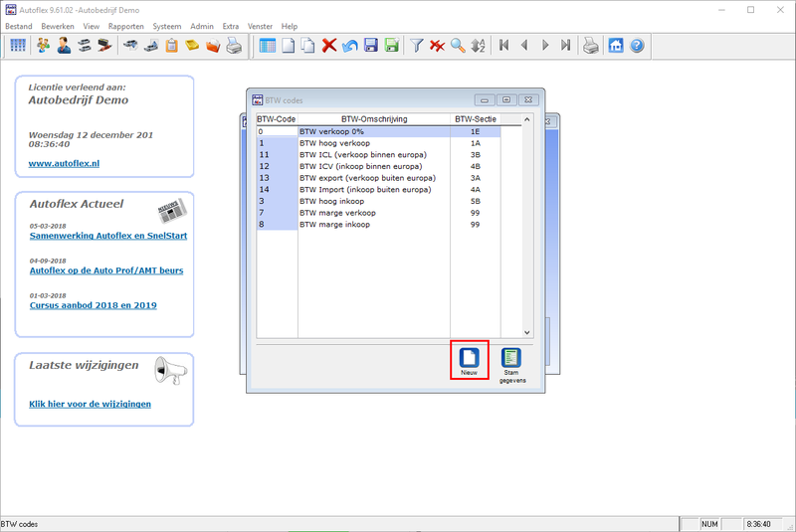This screenshot has height=532, width=796.
Task: Click the duplicate record pages icon
Action: click(x=308, y=46)
